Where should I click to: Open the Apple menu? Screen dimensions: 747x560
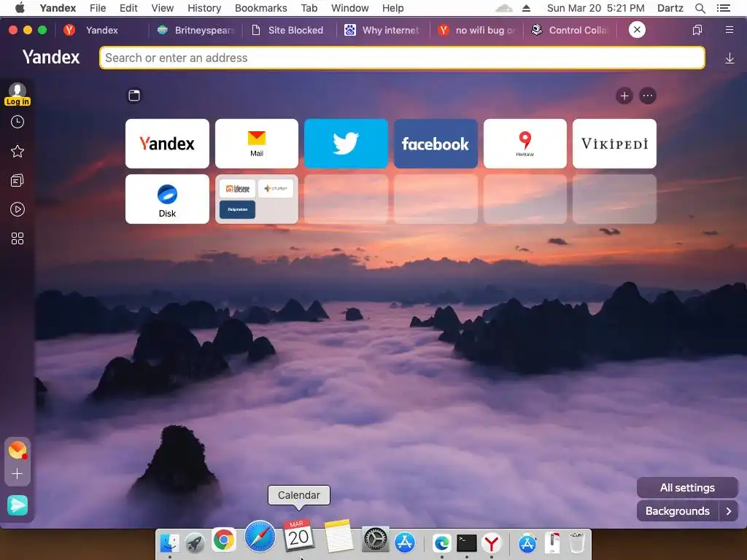[20, 7]
